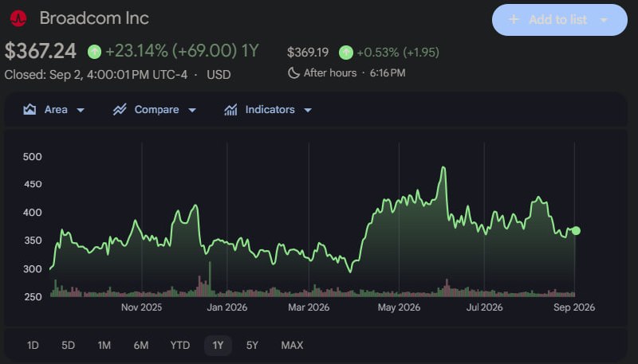The width and height of the screenshot is (638, 364).
Task: Click the green up-arrow beside +0.53%
Action: pyautogui.click(x=346, y=53)
